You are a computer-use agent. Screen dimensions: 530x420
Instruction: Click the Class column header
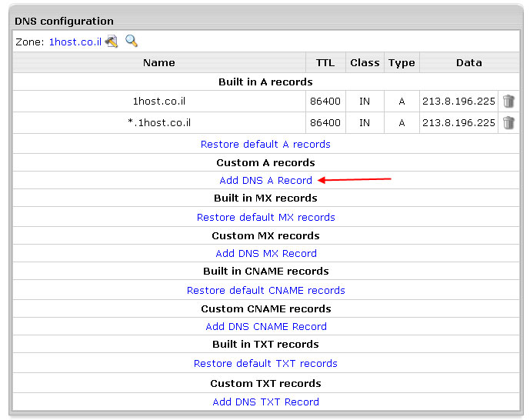coord(364,63)
